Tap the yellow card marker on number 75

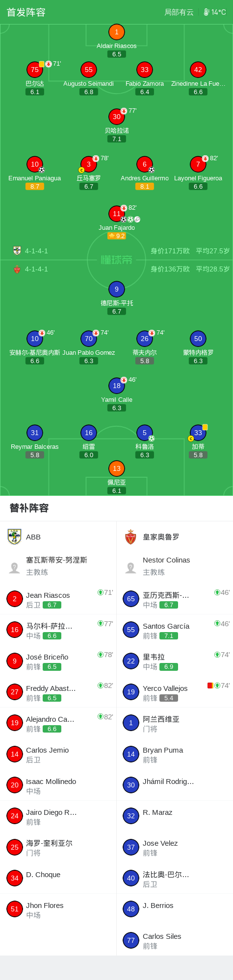[x=42, y=64]
